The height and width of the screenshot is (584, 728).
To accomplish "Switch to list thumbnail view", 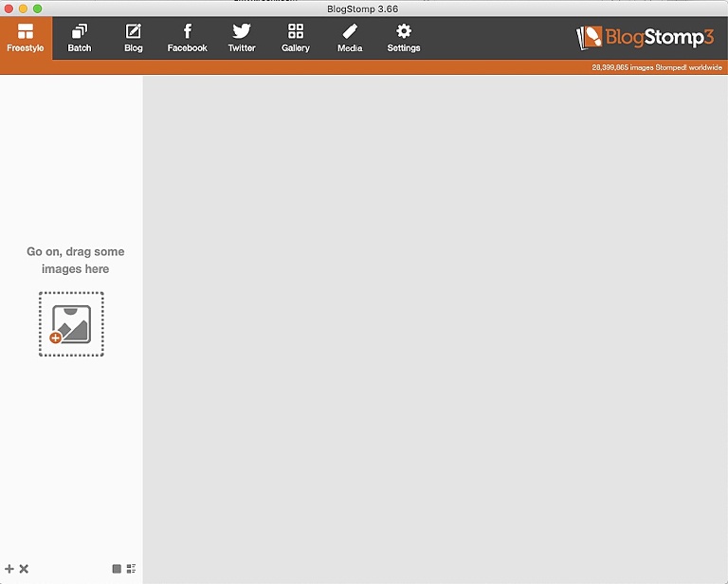I will tap(132, 569).
